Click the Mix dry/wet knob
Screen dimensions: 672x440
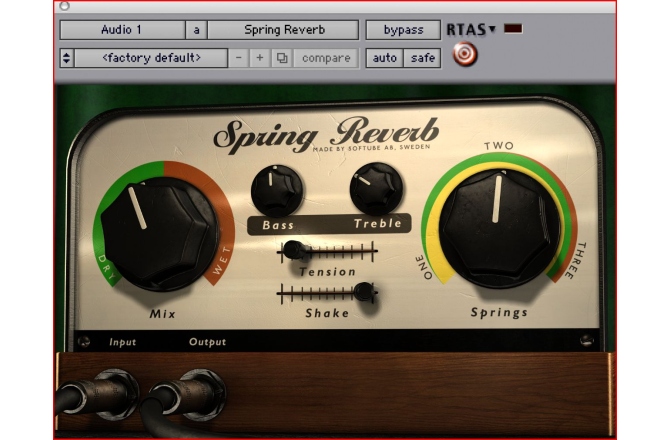tap(159, 233)
